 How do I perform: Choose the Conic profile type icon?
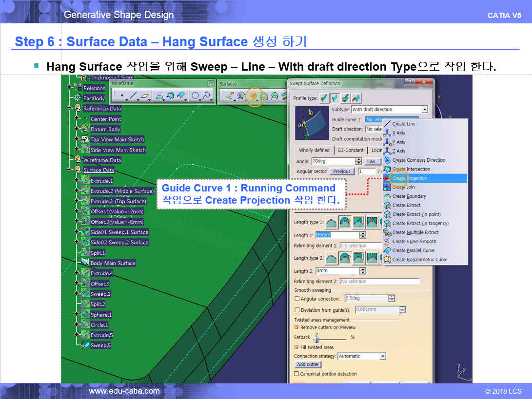[356, 98]
